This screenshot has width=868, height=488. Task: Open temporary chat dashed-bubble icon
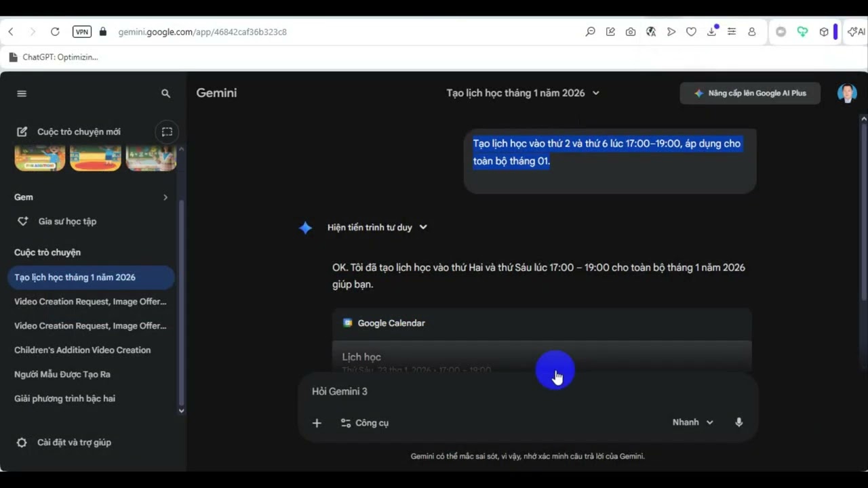tap(167, 131)
